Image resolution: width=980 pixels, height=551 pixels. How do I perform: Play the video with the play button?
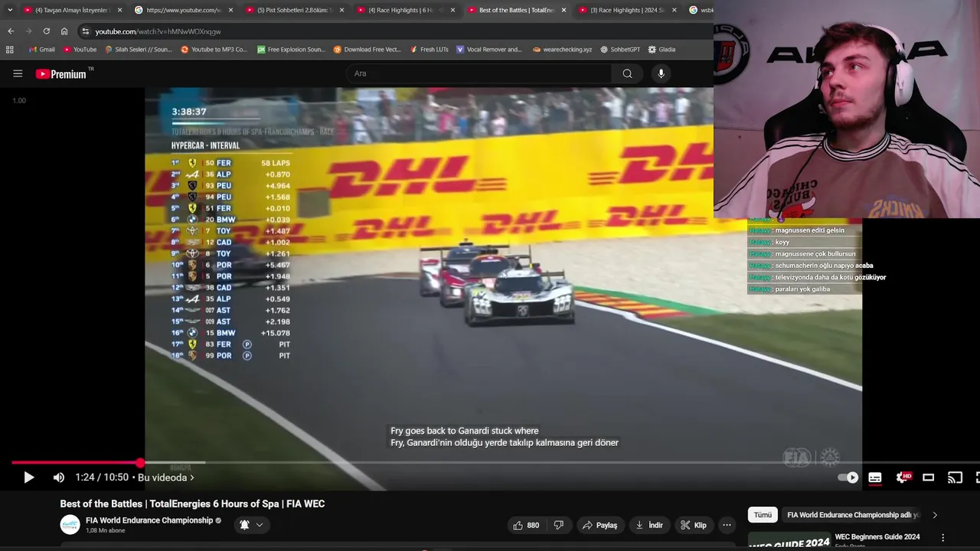(28, 478)
